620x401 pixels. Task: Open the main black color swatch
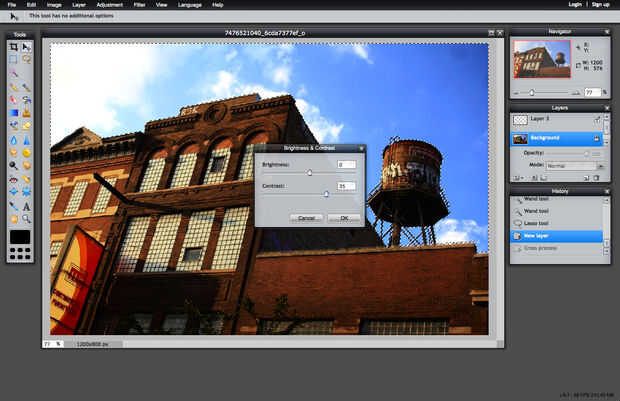[x=20, y=237]
